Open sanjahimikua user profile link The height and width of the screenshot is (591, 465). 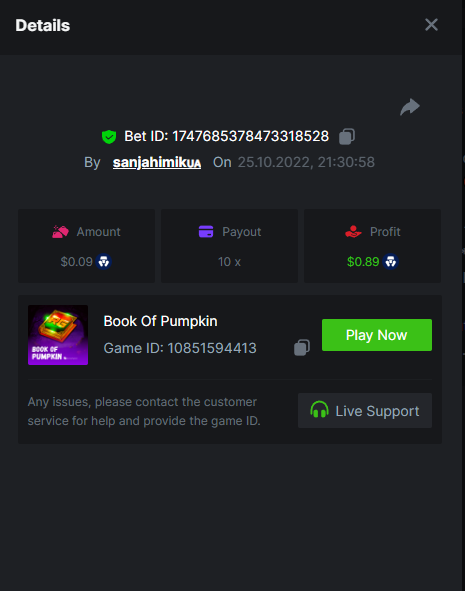point(157,162)
